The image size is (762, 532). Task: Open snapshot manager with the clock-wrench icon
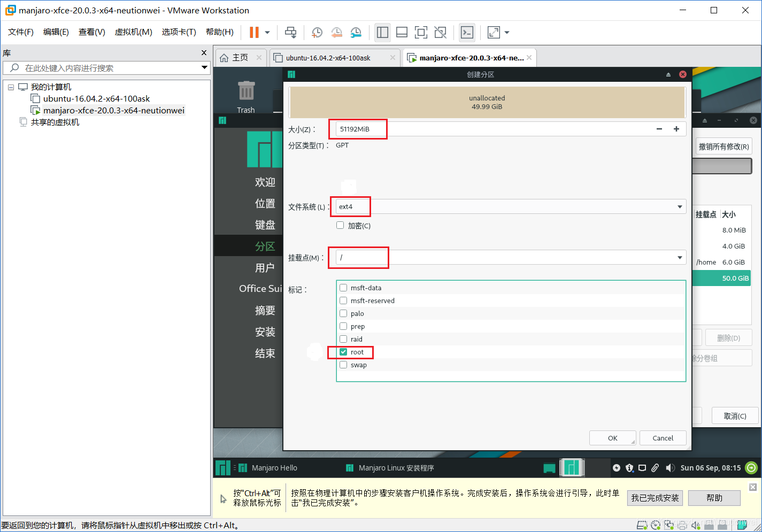click(x=356, y=33)
